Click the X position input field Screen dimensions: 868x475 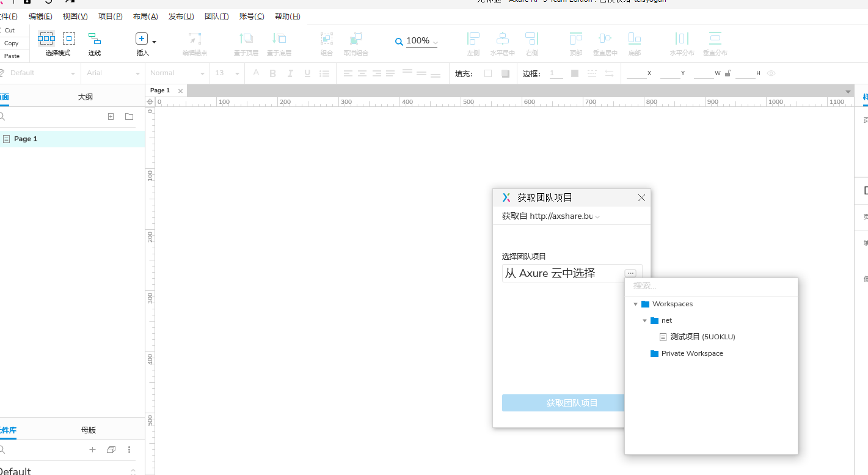coord(636,73)
